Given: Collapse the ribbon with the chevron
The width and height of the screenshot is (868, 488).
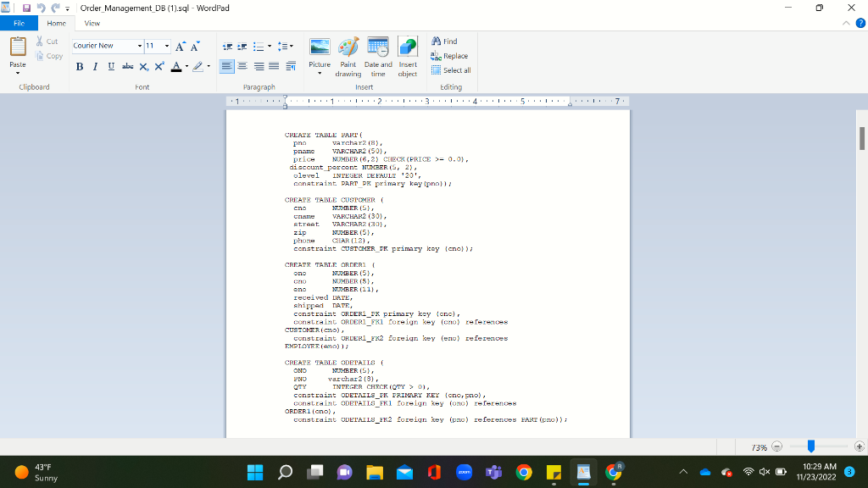Looking at the screenshot, I should pos(846,23).
